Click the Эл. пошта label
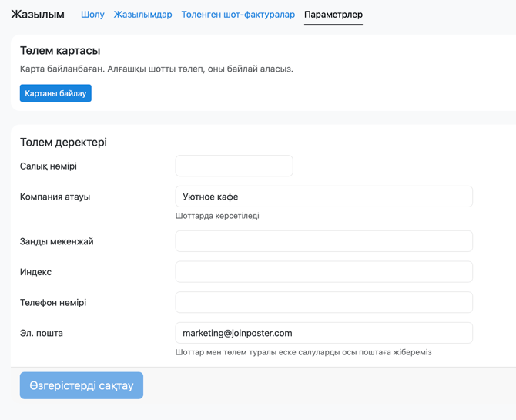The image size is (516, 420). pyautogui.click(x=41, y=333)
